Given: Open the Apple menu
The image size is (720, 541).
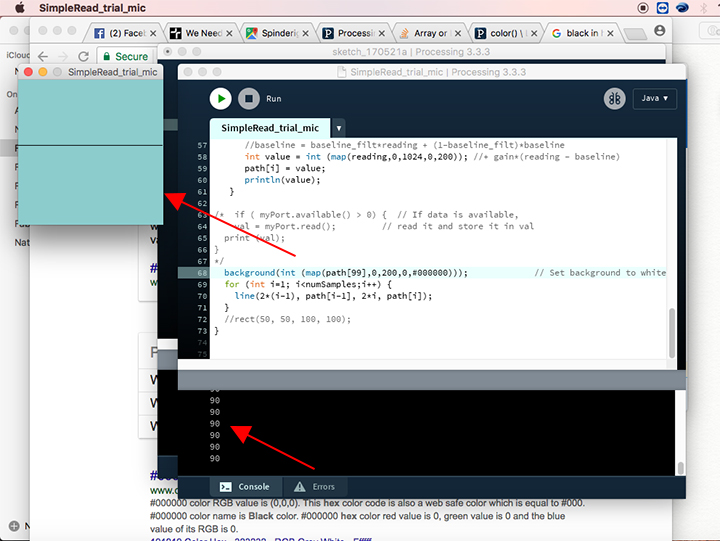Looking at the screenshot, I should point(19,8).
